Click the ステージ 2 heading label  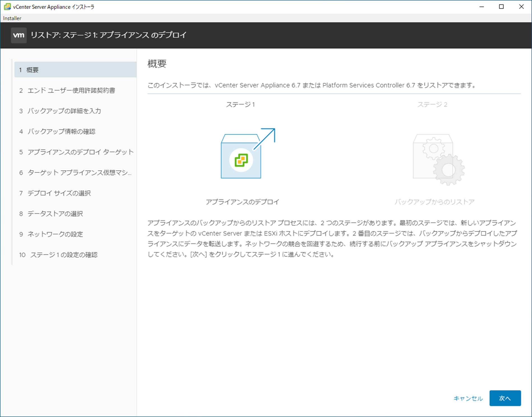coord(432,105)
